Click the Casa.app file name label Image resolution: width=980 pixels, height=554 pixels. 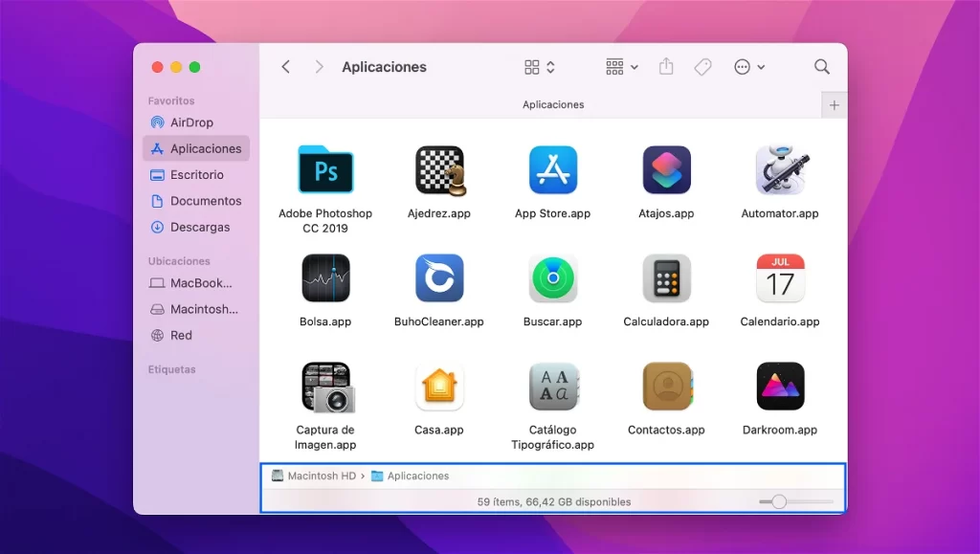pyautogui.click(x=438, y=430)
